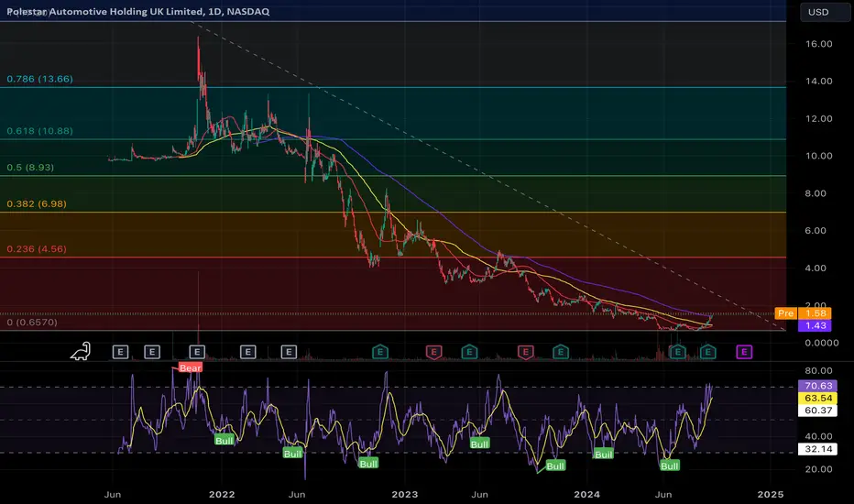Select the 0.382 (6.98) Fibonacci level label
854x504 pixels.
pos(37,203)
